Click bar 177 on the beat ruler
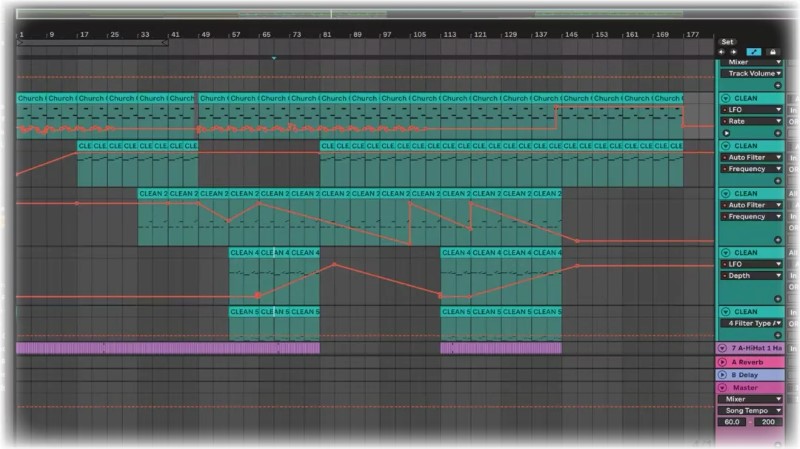The width and height of the screenshot is (800, 449). [692, 35]
